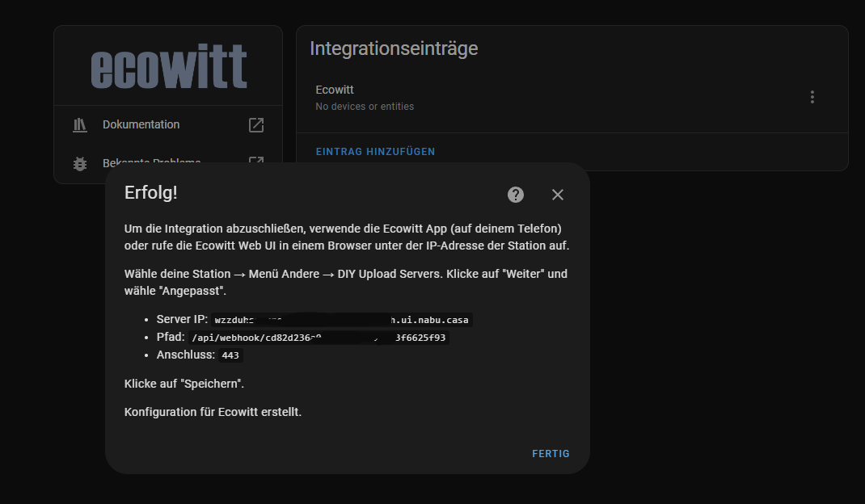
Task: Open the help icon in the Erfolg dialog
Action: pos(515,195)
